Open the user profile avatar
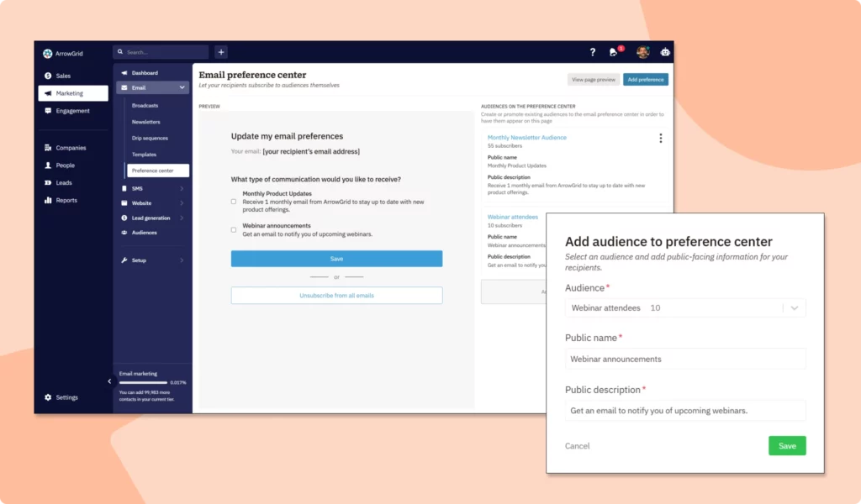The image size is (861, 504). click(642, 52)
